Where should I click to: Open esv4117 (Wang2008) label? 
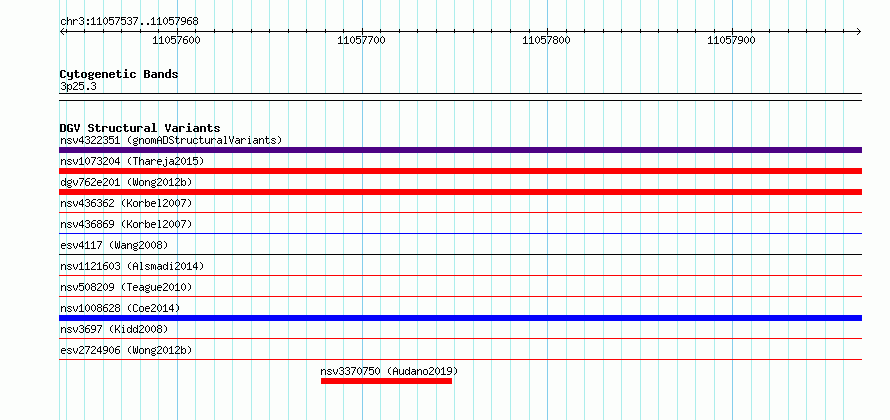point(114,245)
